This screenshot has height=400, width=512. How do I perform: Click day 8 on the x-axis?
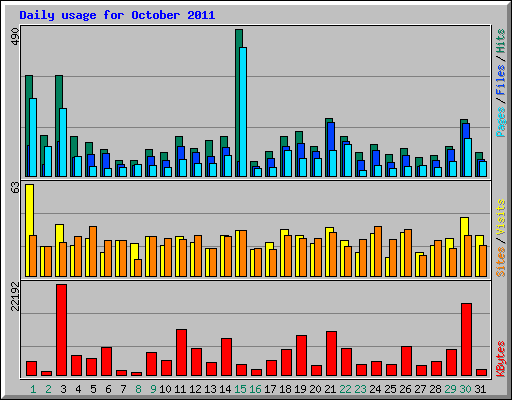point(138,389)
